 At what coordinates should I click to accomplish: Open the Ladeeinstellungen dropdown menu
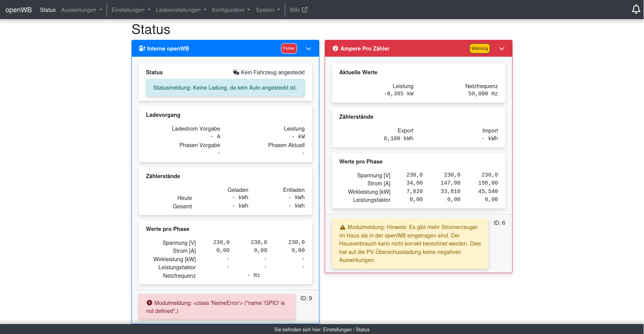181,10
